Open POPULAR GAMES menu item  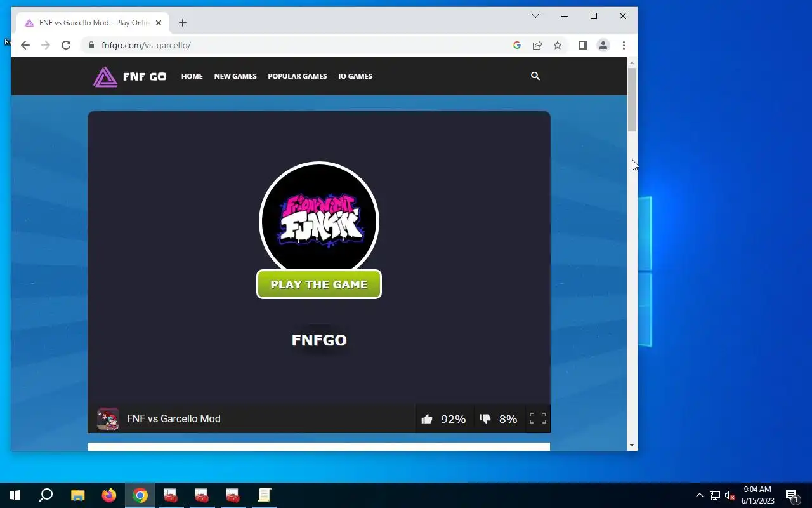pos(298,76)
